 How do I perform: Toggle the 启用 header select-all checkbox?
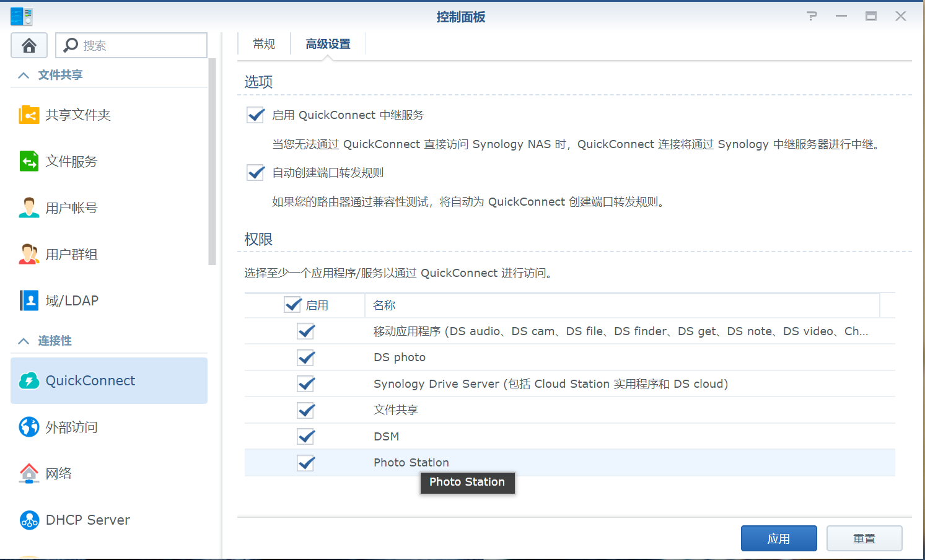point(292,305)
